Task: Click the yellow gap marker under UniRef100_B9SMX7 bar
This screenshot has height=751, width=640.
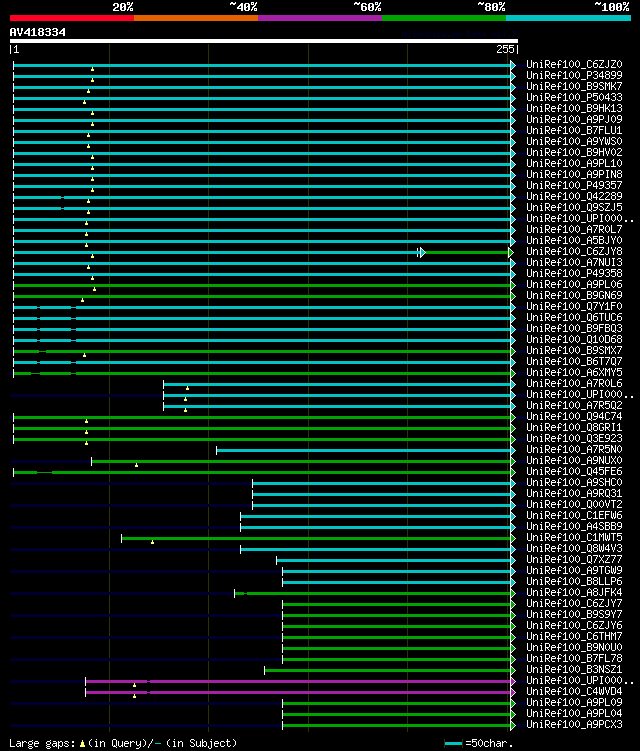Action: (x=85, y=355)
